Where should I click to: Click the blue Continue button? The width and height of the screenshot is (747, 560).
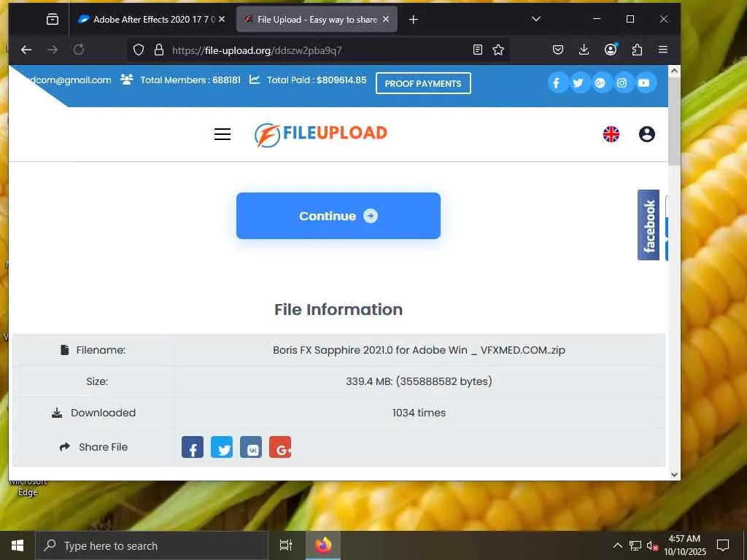pos(338,216)
